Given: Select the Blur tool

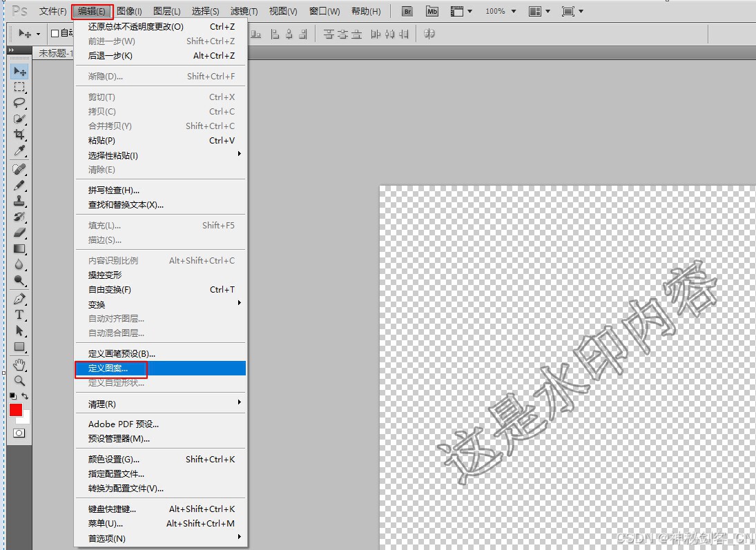Looking at the screenshot, I should [x=19, y=264].
